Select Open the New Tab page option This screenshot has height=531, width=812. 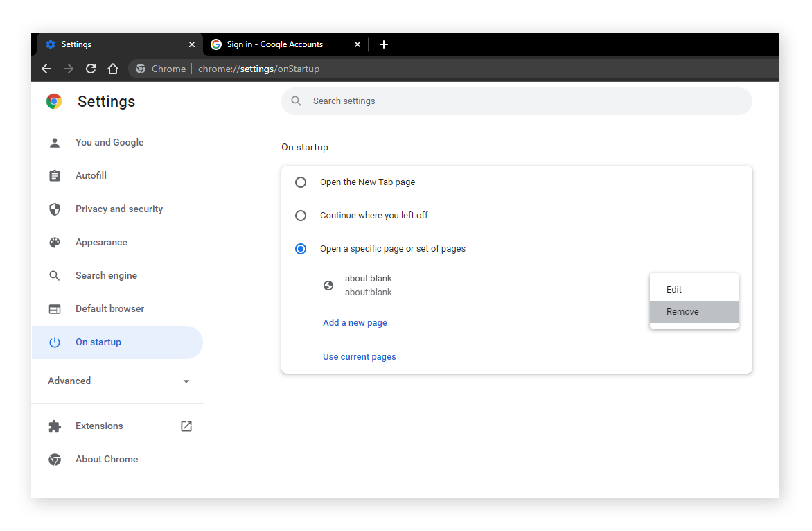pos(301,182)
